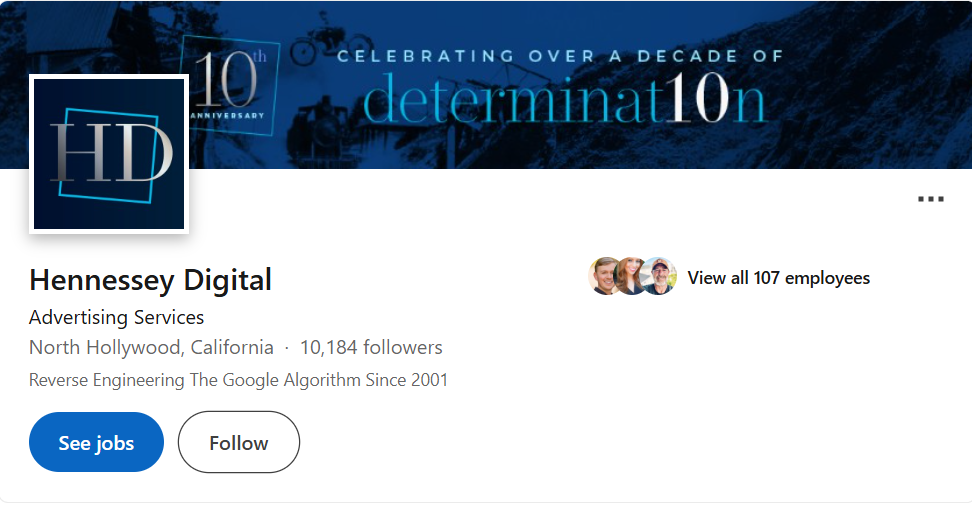Click the 10,184 followers count

(x=371, y=348)
